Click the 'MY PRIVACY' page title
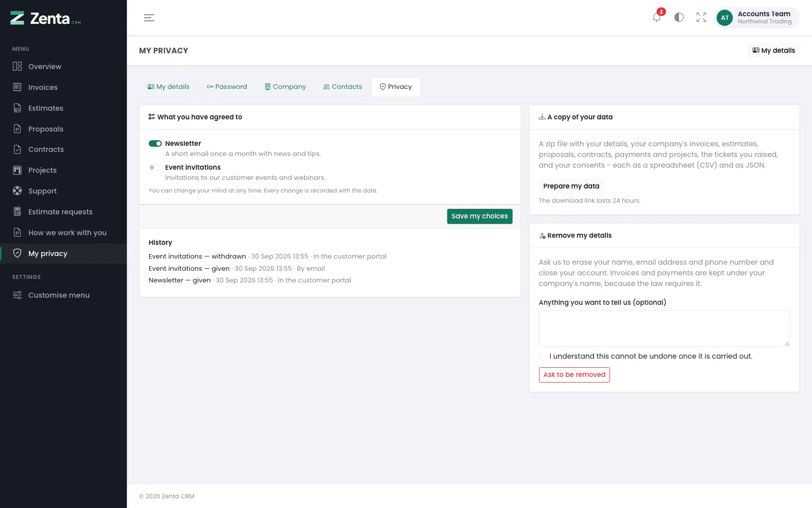This screenshot has width=812, height=508. (163, 51)
